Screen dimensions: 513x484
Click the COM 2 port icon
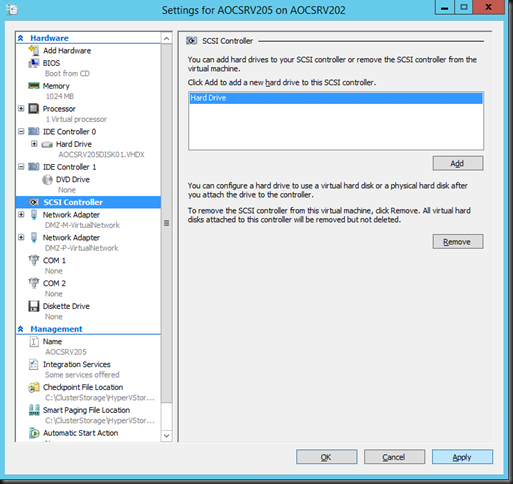[34, 283]
